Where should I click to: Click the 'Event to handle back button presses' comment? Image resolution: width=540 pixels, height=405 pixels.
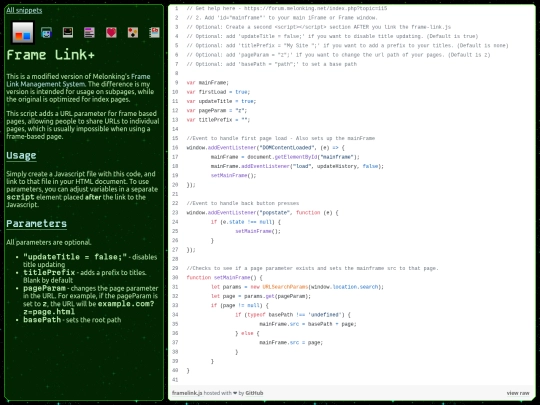243,203
